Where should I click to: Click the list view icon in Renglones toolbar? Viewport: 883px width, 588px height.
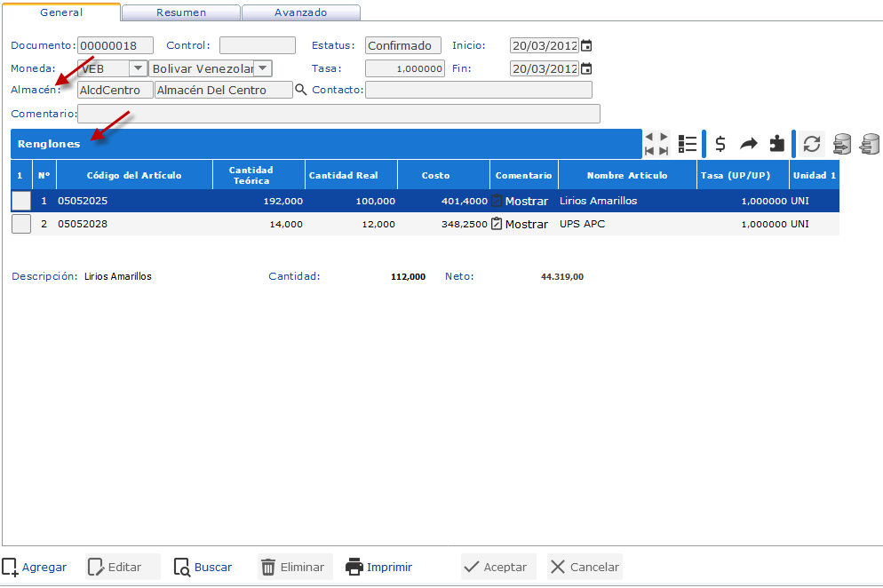[x=687, y=144]
